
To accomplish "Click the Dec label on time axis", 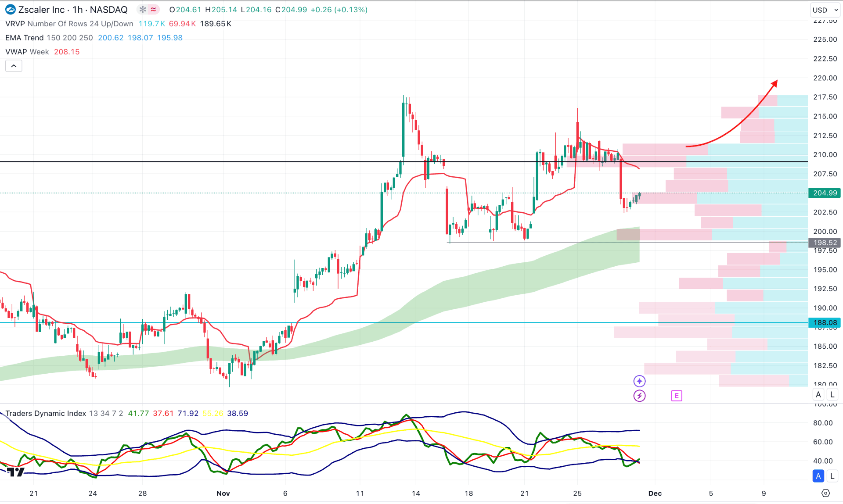I will coord(655,493).
